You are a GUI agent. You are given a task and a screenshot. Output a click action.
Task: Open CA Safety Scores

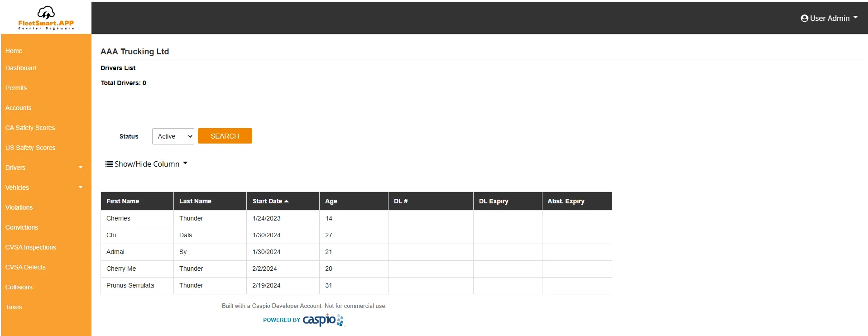pos(30,128)
